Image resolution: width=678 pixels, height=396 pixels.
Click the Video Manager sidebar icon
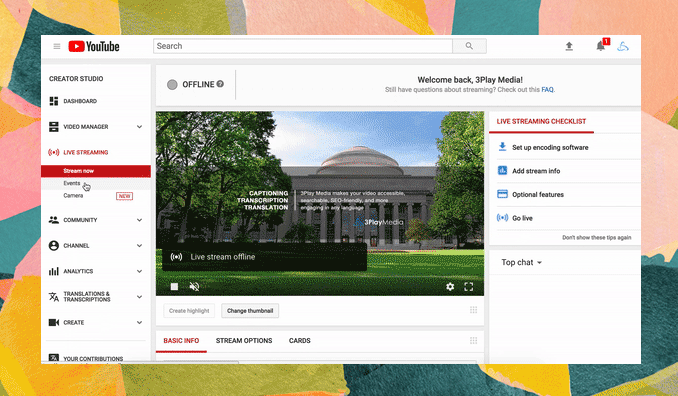pyautogui.click(x=54, y=127)
